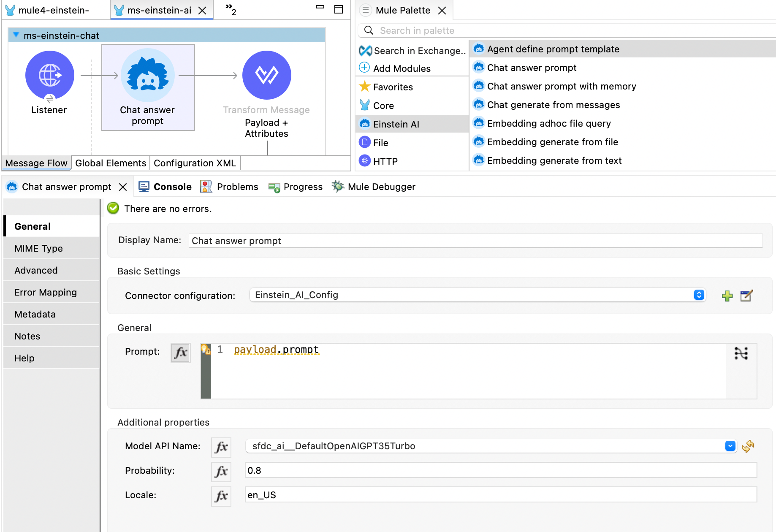Toggle the fx button for Locale
Viewport: 776px width, 532px height.
[x=221, y=496]
